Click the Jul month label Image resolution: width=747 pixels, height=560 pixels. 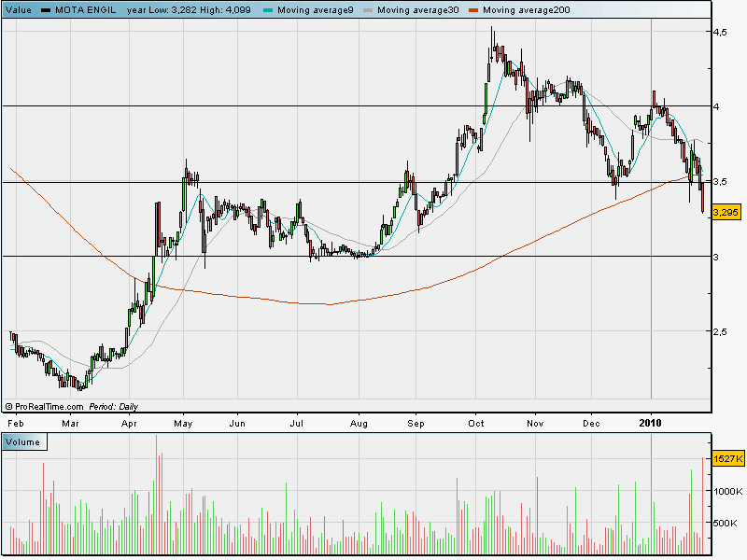point(297,424)
